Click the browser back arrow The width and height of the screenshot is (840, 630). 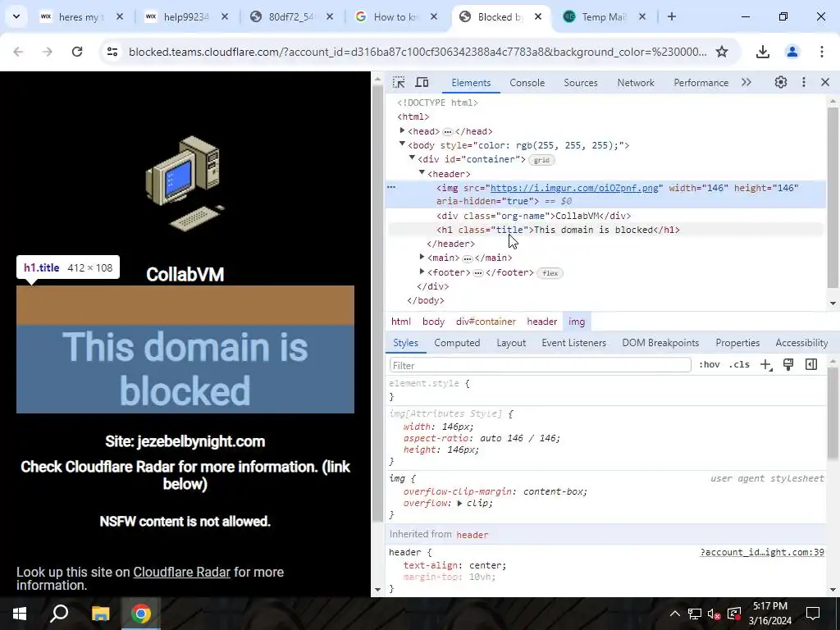[x=18, y=52]
